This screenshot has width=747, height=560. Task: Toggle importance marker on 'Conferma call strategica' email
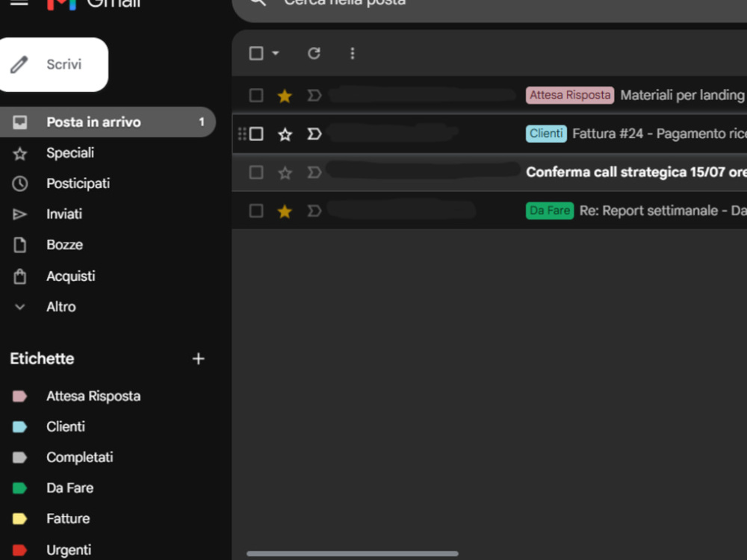point(314,172)
